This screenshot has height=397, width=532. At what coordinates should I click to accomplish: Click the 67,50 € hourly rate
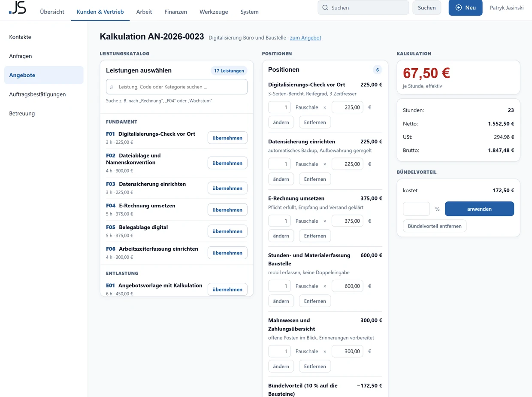pyautogui.click(x=426, y=73)
